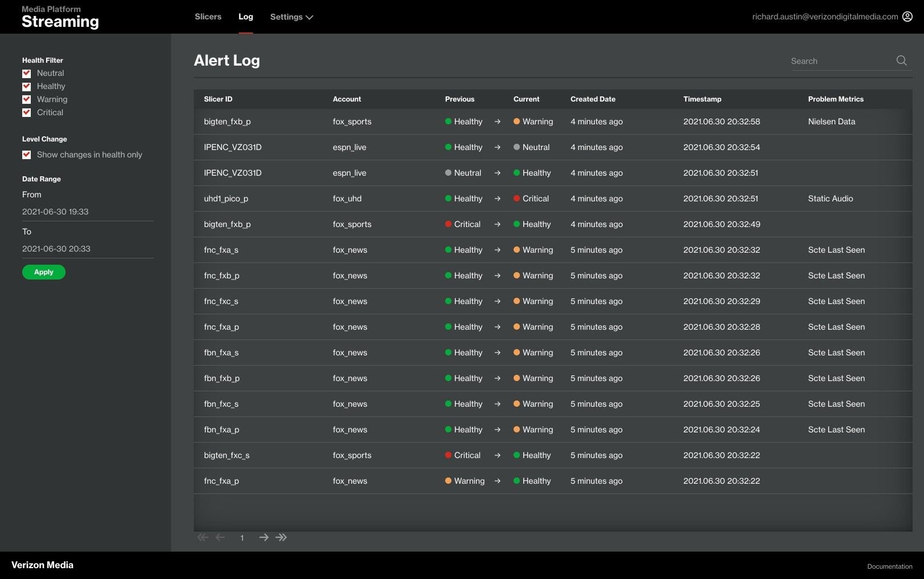Click the Apply button
This screenshot has height=579, width=924.
(44, 272)
